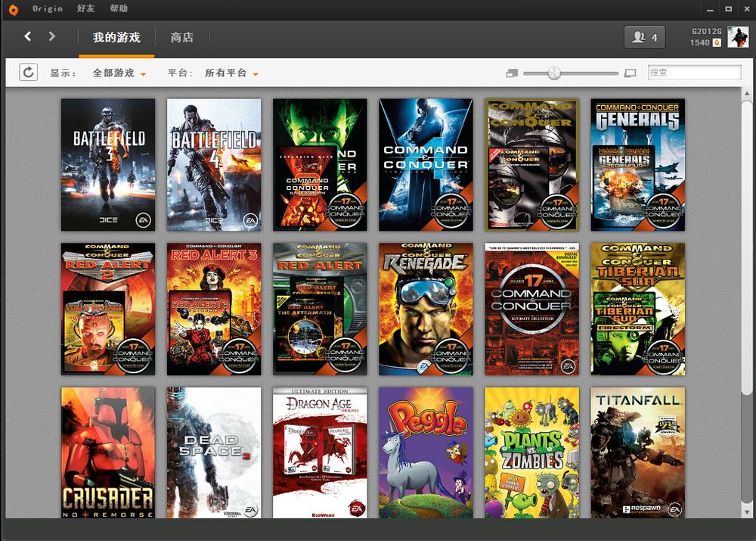Select C&C Ultimate Collection cover

[x=531, y=309]
